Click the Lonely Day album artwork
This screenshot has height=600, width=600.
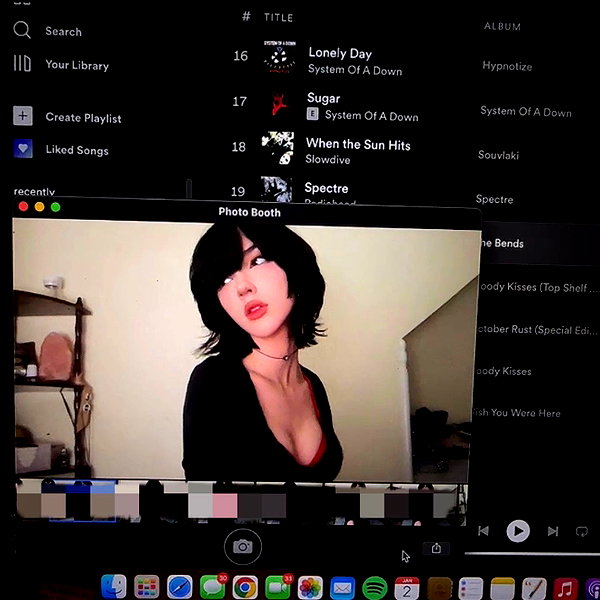[280, 57]
